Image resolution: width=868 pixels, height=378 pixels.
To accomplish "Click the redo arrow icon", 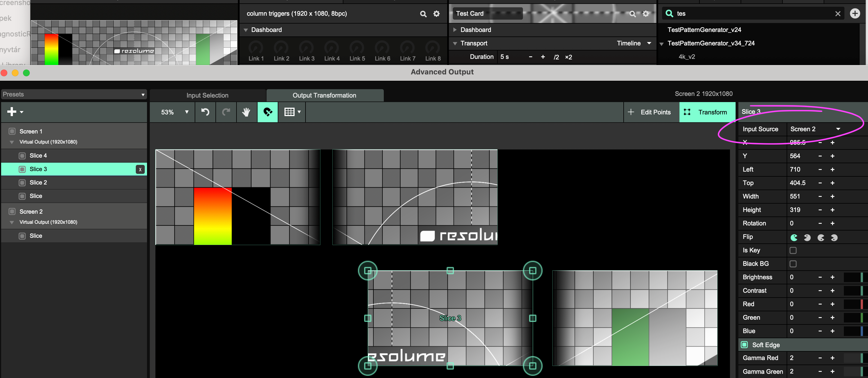I will click(226, 112).
